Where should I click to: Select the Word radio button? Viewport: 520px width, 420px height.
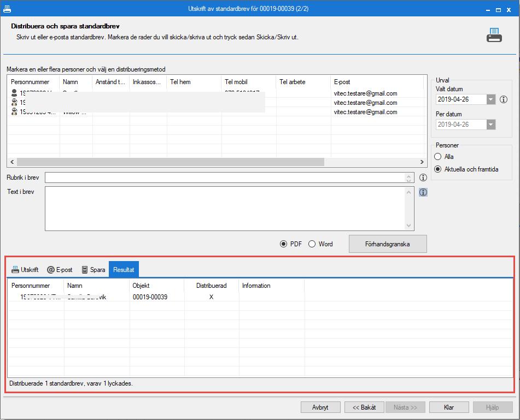click(312, 244)
